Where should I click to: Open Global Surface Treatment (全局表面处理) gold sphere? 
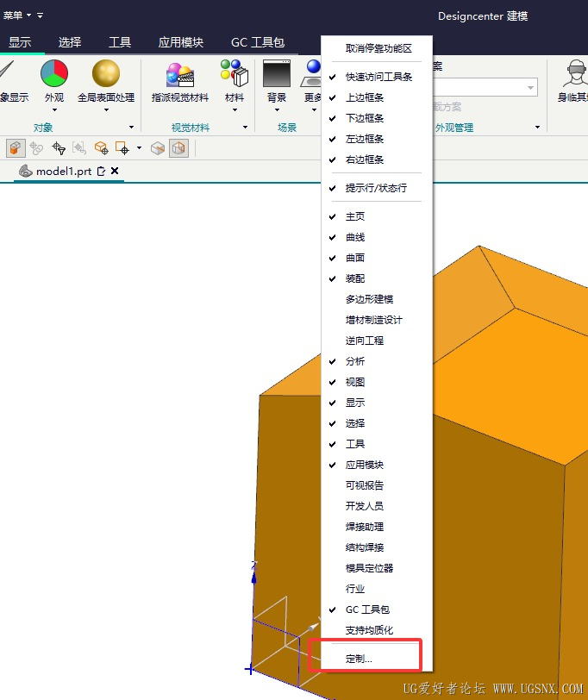(106, 73)
